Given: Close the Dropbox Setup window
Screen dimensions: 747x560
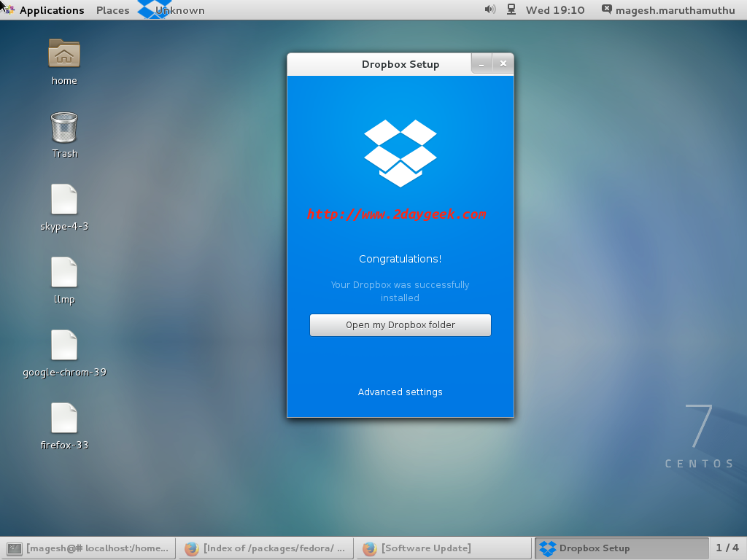Looking at the screenshot, I should point(503,64).
